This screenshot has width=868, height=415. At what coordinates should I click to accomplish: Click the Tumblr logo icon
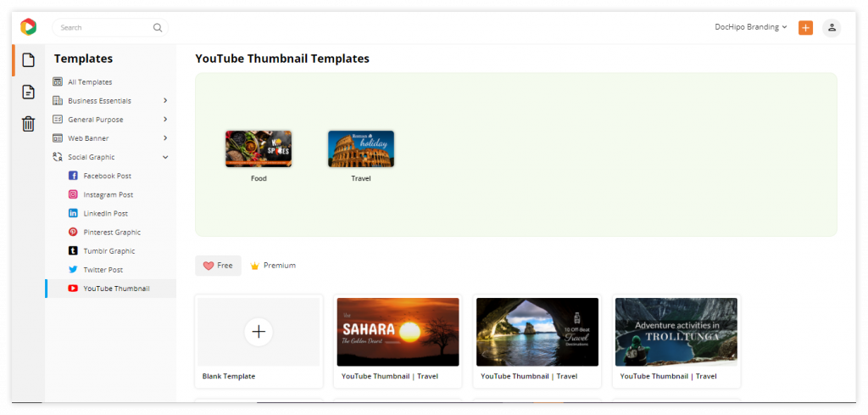[73, 251]
